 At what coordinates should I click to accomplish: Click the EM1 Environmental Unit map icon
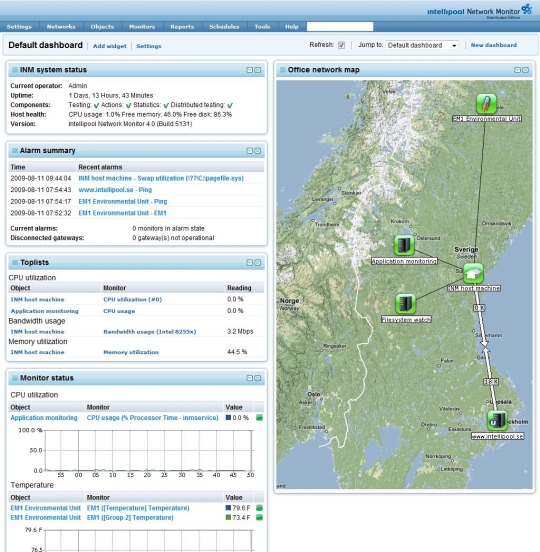pos(486,104)
